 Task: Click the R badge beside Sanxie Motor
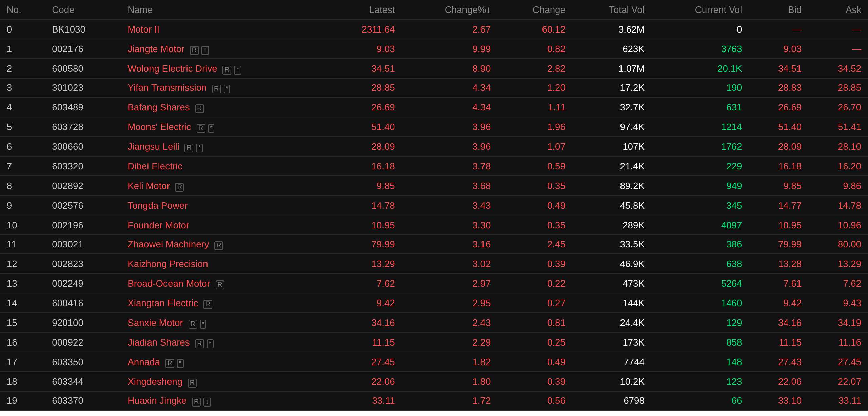pyautogui.click(x=193, y=324)
